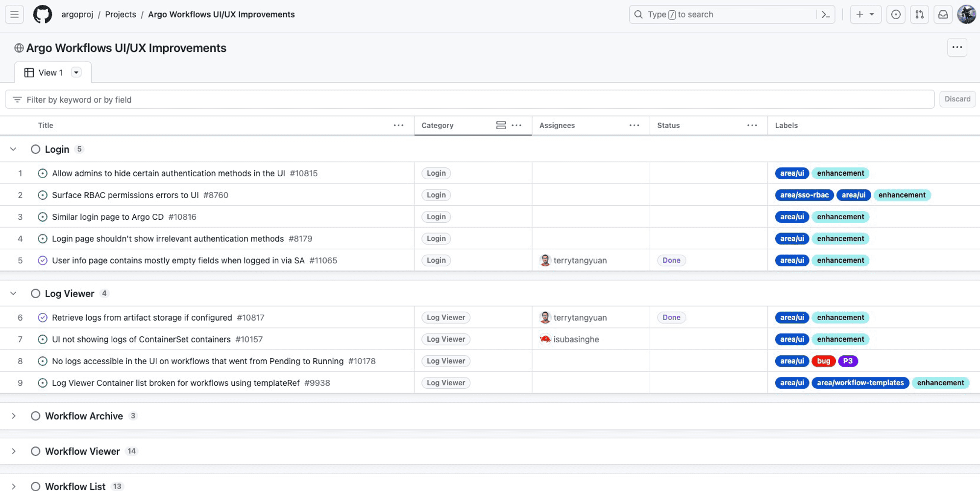Click the Log Viewer group circle icon
The height and width of the screenshot is (491, 980).
(35, 294)
